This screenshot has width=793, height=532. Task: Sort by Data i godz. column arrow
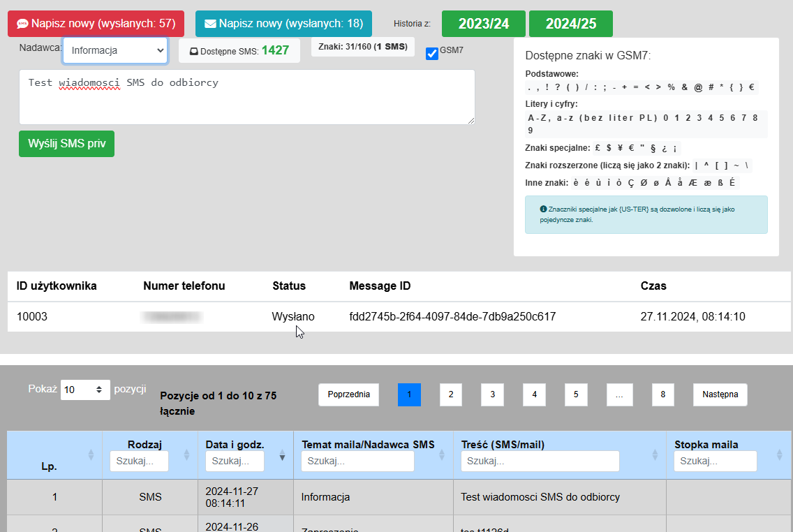[x=282, y=456]
